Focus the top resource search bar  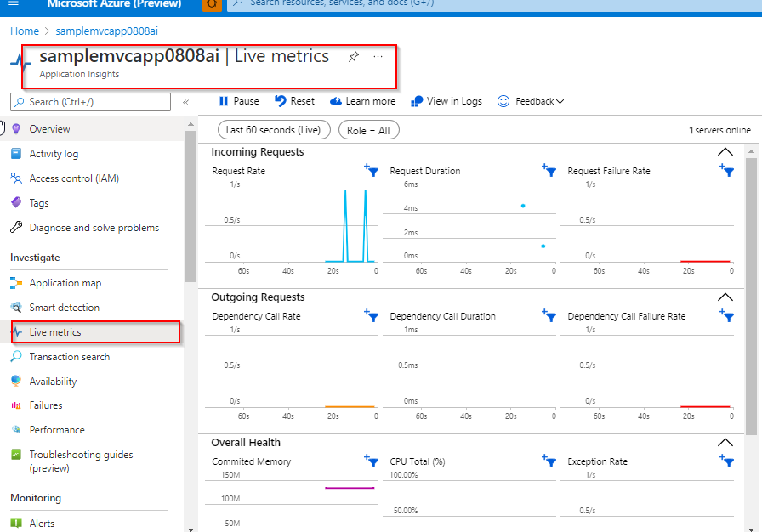coord(494,4)
